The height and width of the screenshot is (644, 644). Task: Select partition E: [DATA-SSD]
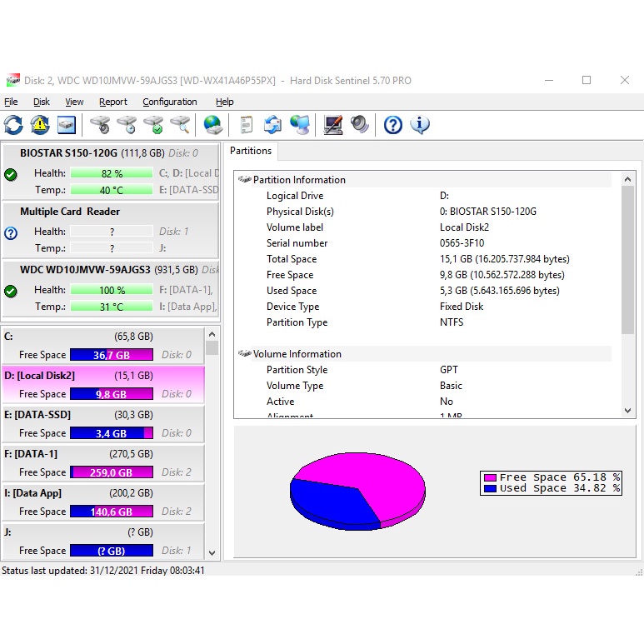click(x=103, y=424)
